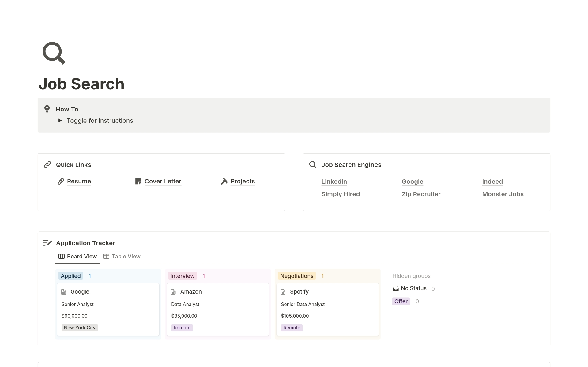Click the paper plane icon beside Projects

[224, 181]
